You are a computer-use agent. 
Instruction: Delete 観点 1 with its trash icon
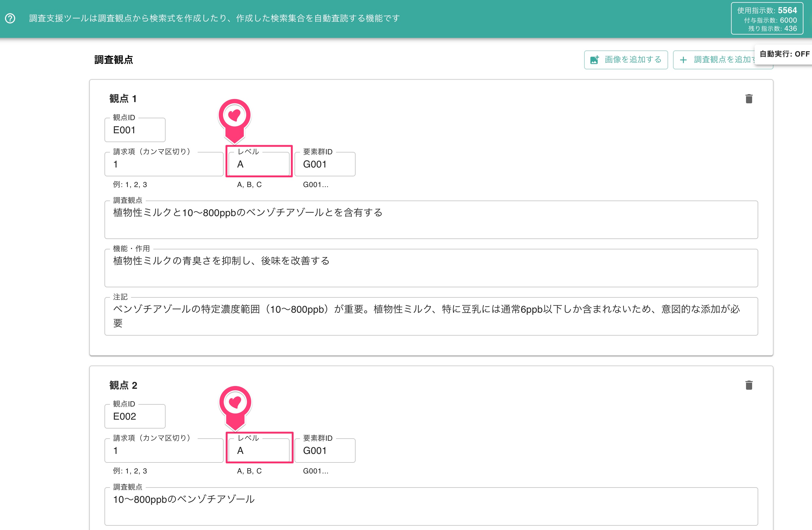tap(748, 99)
